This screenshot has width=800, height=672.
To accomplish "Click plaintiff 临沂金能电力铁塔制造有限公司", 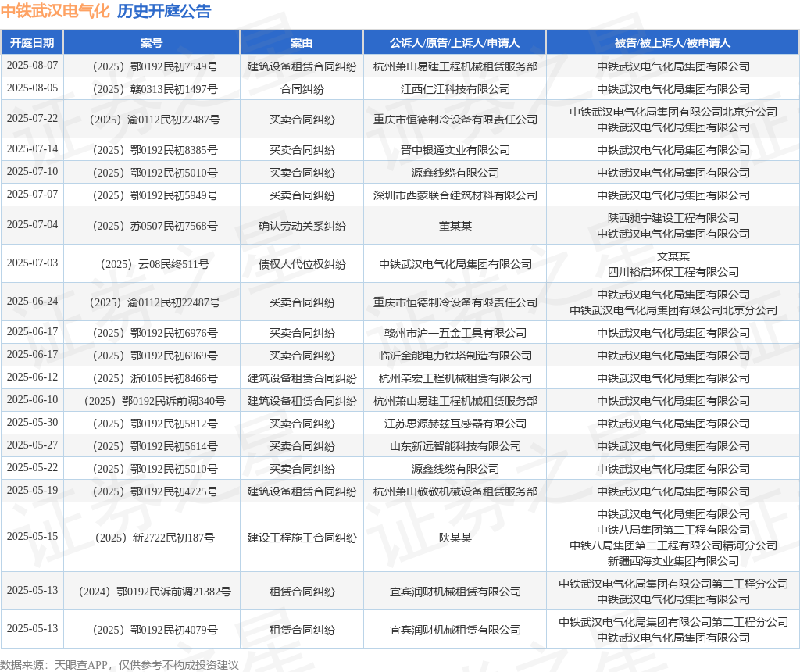I will pyautogui.click(x=455, y=356).
